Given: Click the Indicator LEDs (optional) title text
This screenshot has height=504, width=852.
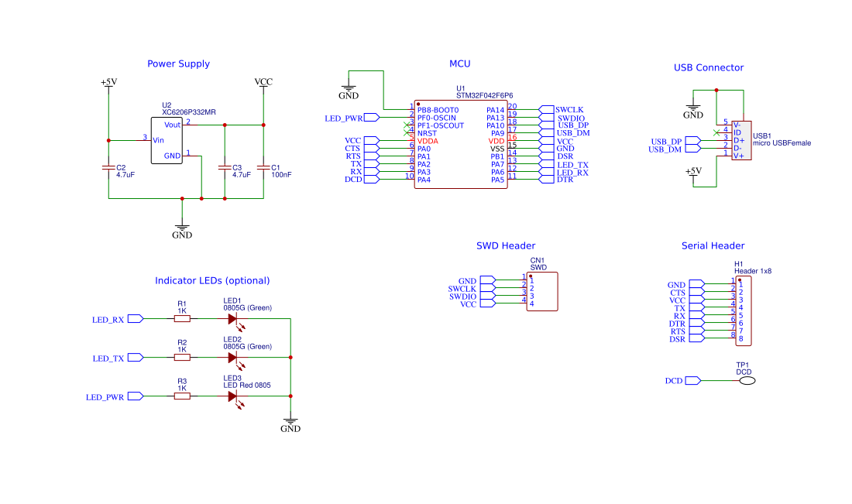Looking at the screenshot, I should tap(213, 280).
